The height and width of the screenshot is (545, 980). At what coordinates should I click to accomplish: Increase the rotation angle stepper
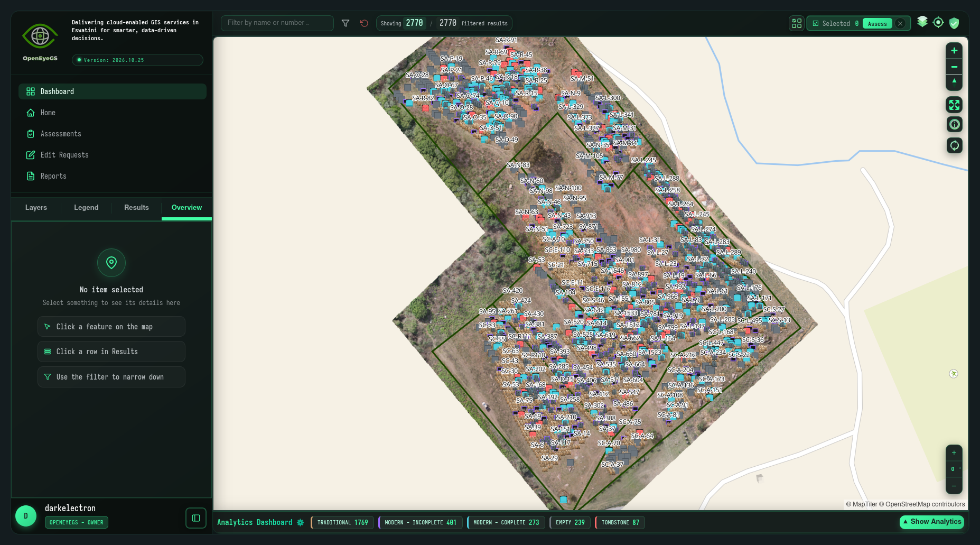pyautogui.click(x=954, y=453)
